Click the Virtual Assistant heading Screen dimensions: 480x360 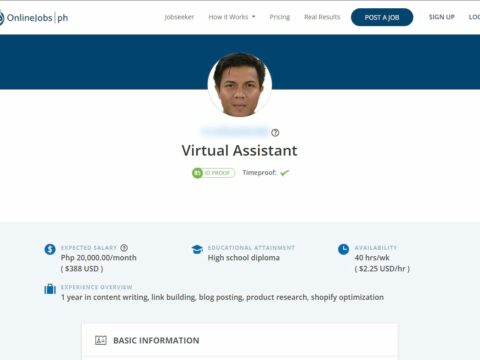coord(240,151)
